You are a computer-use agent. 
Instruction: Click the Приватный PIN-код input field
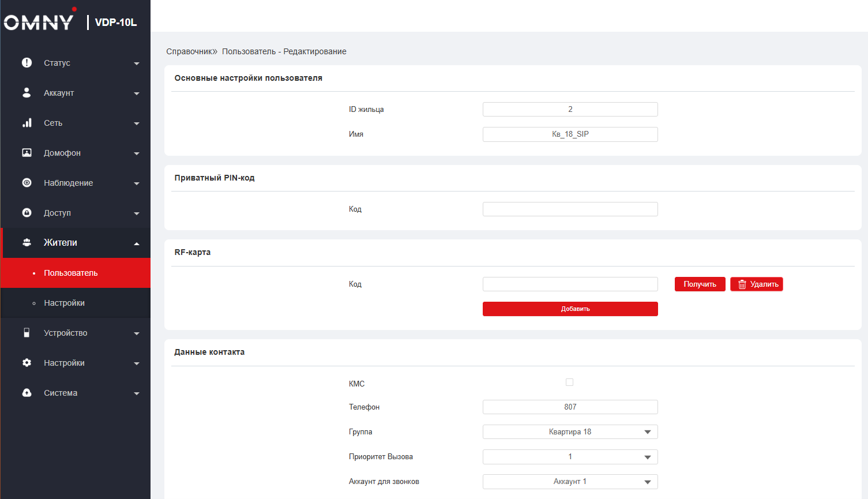570,209
